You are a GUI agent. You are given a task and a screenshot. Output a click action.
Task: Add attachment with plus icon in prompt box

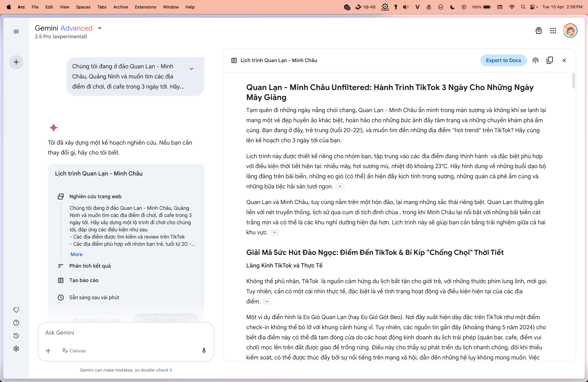point(48,351)
